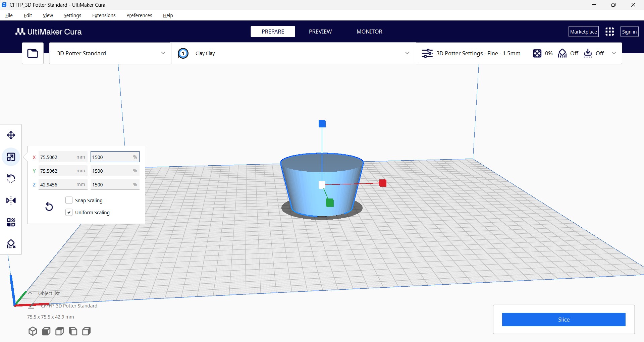Click the 75.5 x 75.5 x 42.9 mm dimensions text
The height and width of the screenshot is (342, 644).
[51, 317]
